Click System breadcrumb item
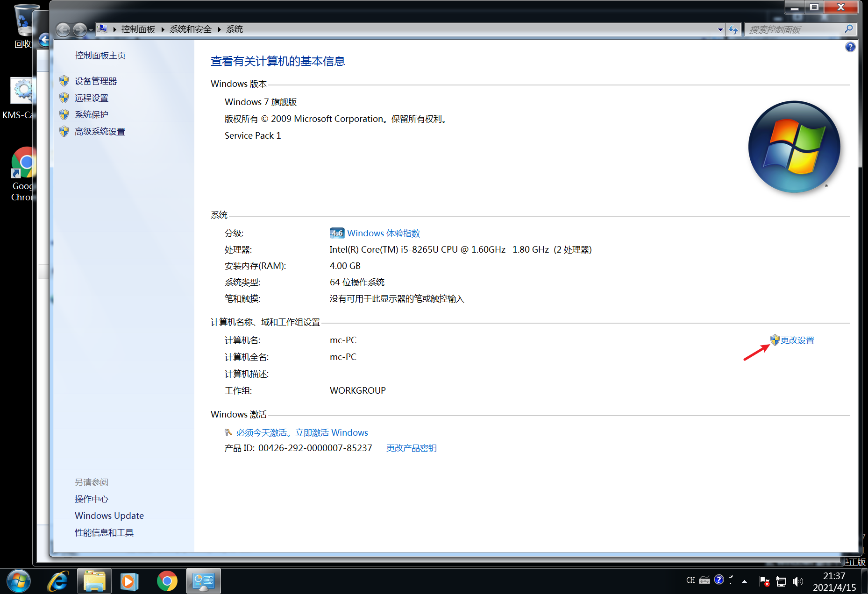Screen dimensions: 868x594 click(x=235, y=29)
